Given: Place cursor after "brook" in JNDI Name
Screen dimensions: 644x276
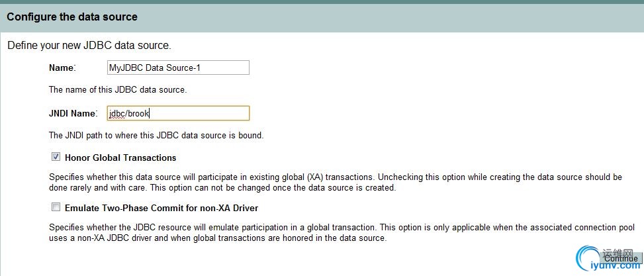Looking at the screenshot, I should (152, 114).
